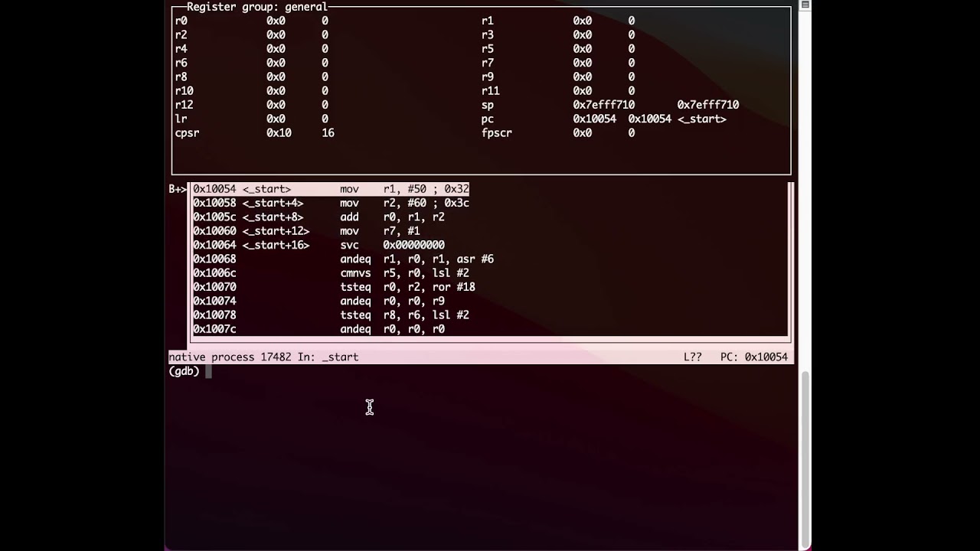The height and width of the screenshot is (551, 980).
Task: Click register name r4
Action: [x=181, y=49]
